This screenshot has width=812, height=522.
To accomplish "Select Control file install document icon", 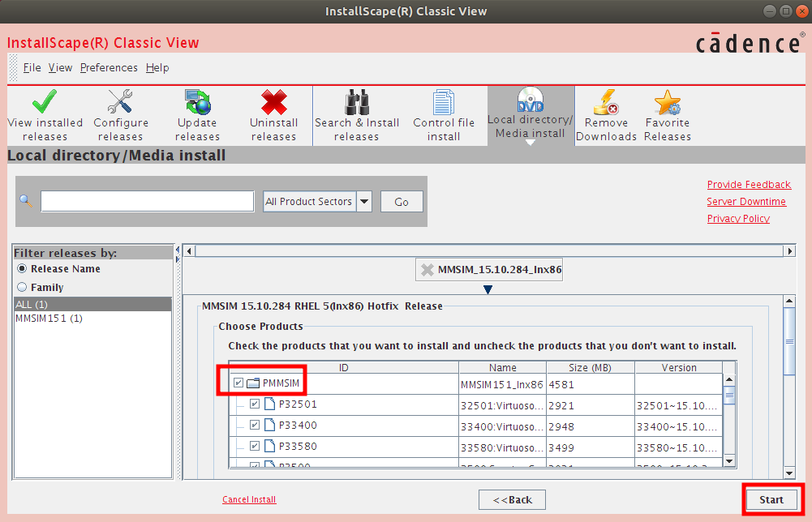I will coord(443,102).
